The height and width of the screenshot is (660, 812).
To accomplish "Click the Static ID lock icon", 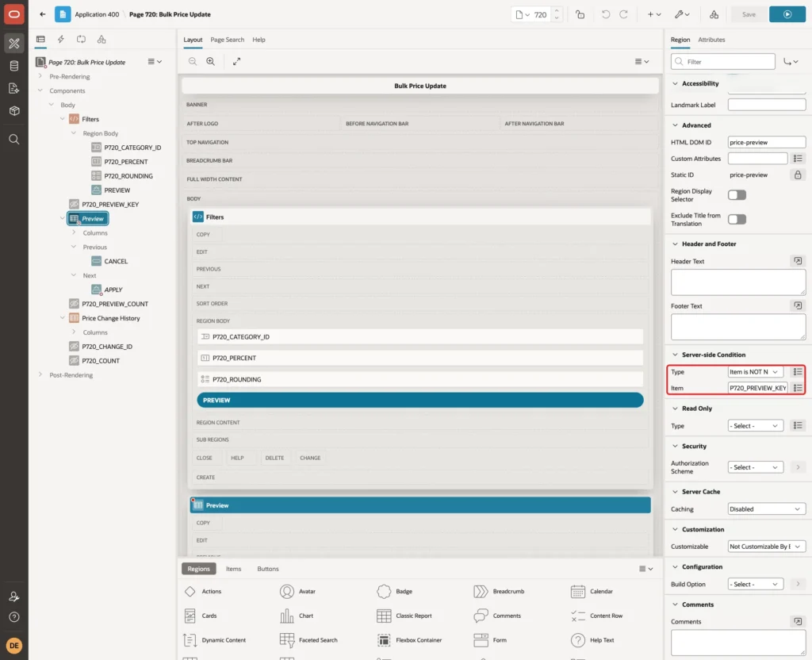I will pos(798,175).
